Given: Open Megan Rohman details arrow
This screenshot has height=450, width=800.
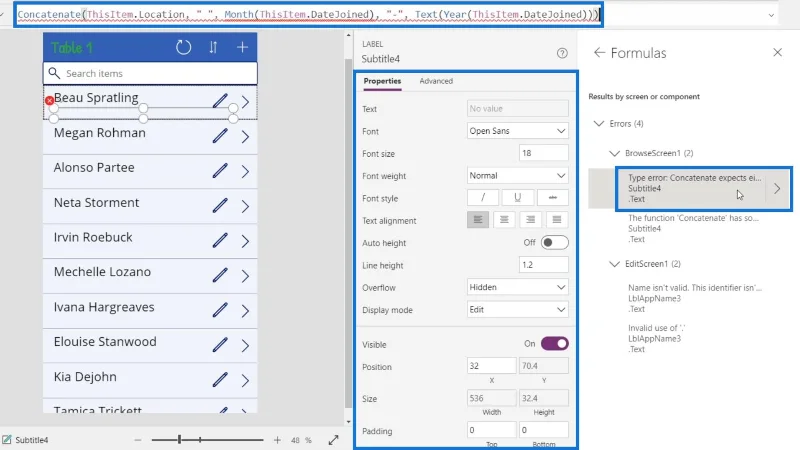Looking at the screenshot, I should click(x=245, y=137).
